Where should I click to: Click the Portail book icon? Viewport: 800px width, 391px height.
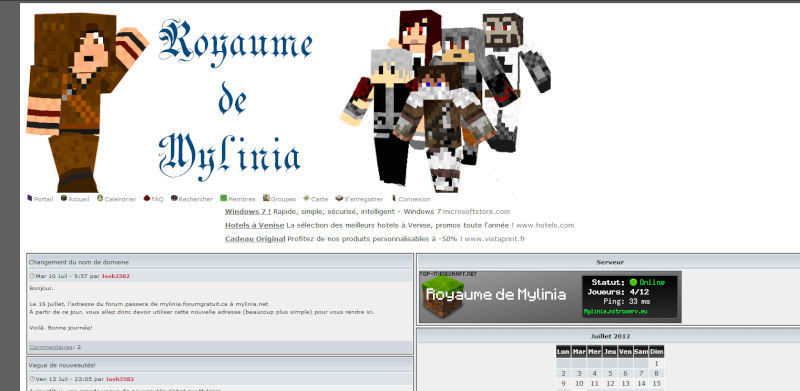tap(30, 198)
